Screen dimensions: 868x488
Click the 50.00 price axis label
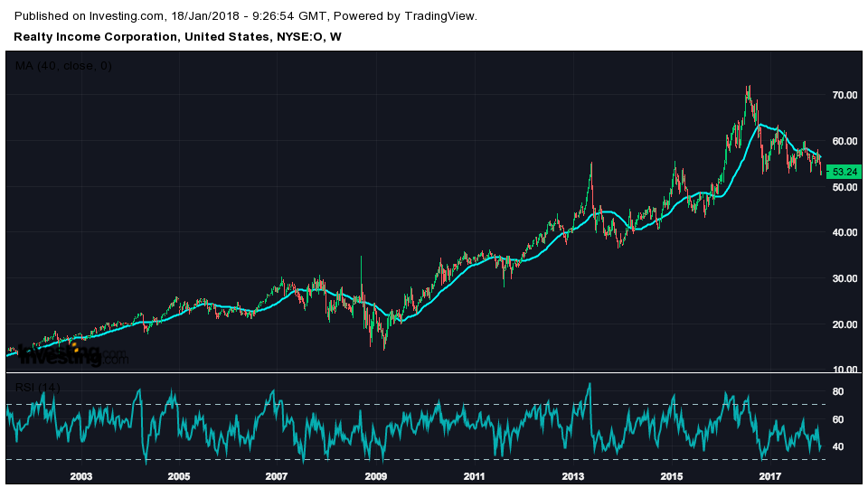[x=844, y=187]
